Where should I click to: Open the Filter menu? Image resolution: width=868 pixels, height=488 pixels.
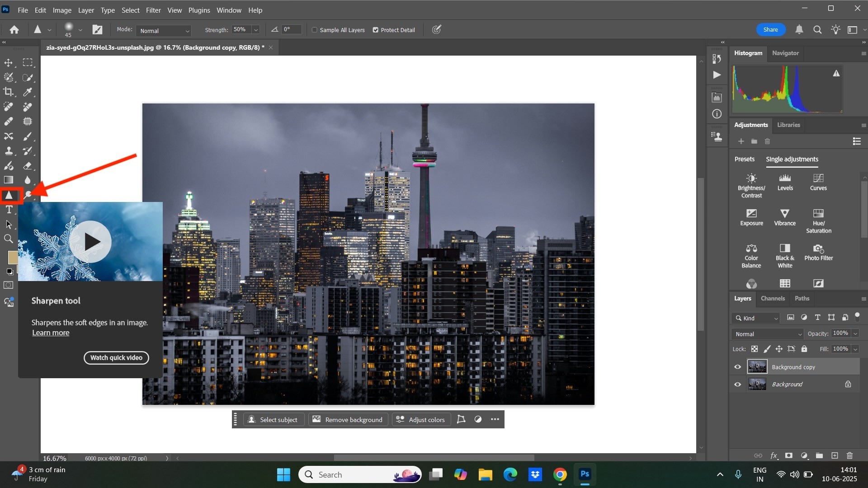[x=153, y=10]
